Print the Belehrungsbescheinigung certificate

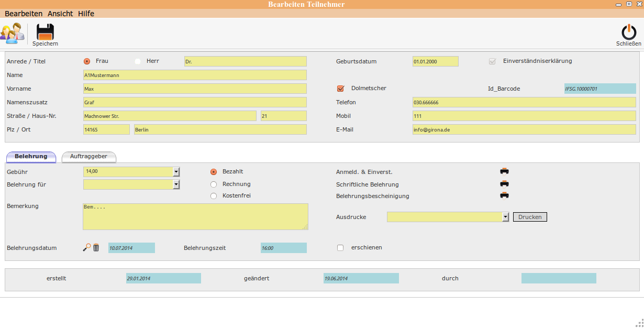(x=504, y=195)
